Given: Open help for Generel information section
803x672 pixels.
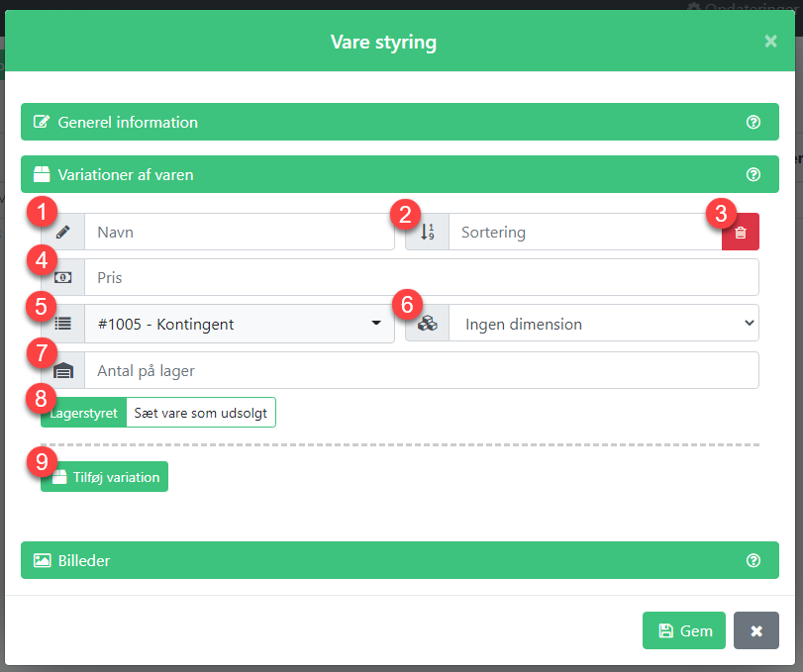Looking at the screenshot, I should coord(753,122).
